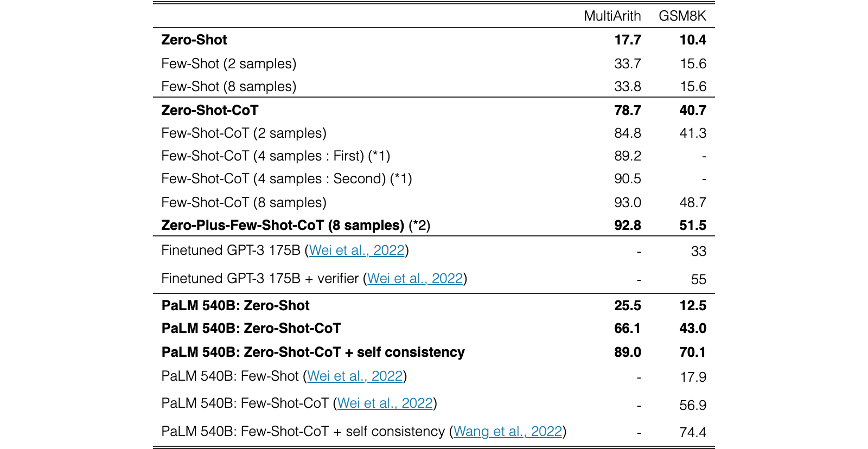Click the Zero-Shot MultiArith value 17.7

[628, 40]
